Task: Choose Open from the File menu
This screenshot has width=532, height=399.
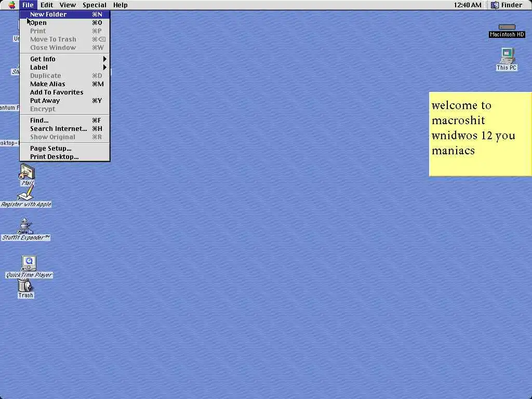Action: click(x=65, y=23)
